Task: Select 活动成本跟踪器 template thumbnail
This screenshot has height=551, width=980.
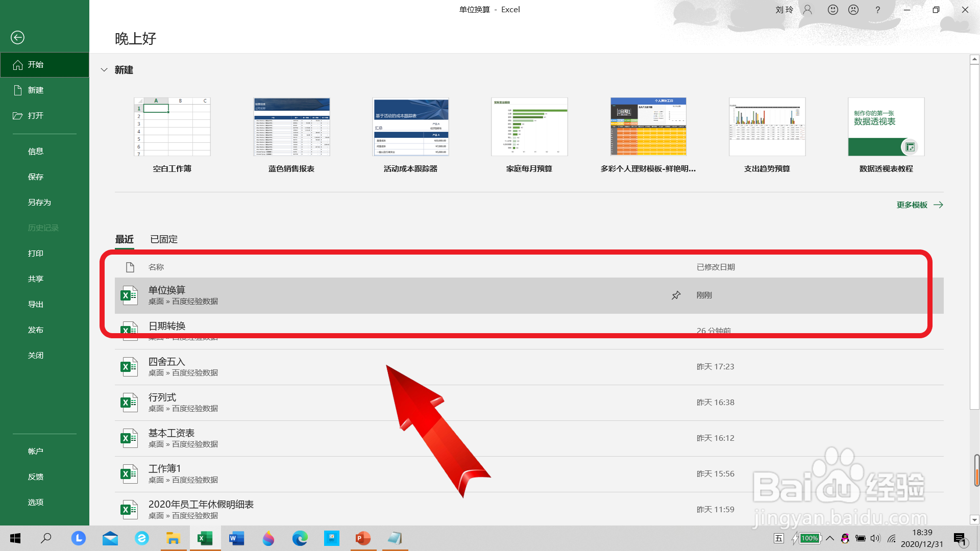Action: tap(410, 127)
